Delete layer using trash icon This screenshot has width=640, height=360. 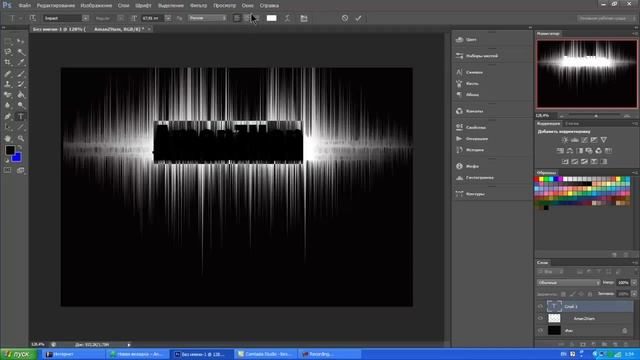(x=626, y=344)
